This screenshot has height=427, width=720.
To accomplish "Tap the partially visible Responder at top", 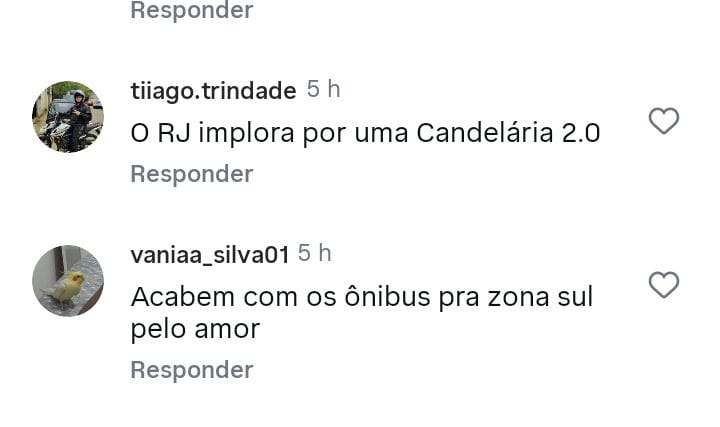I will tap(192, 11).
